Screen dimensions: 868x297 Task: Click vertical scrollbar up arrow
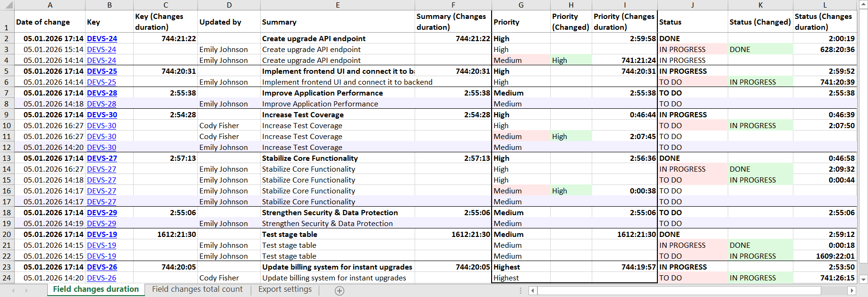point(863,4)
